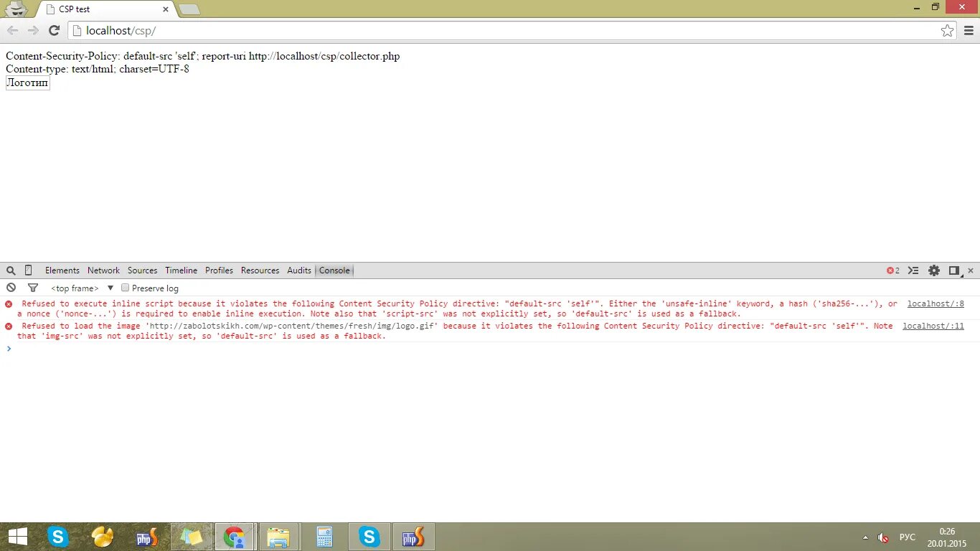Open the taskbar clock and date
Screen dimensions: 980x551
pos(947,537)
